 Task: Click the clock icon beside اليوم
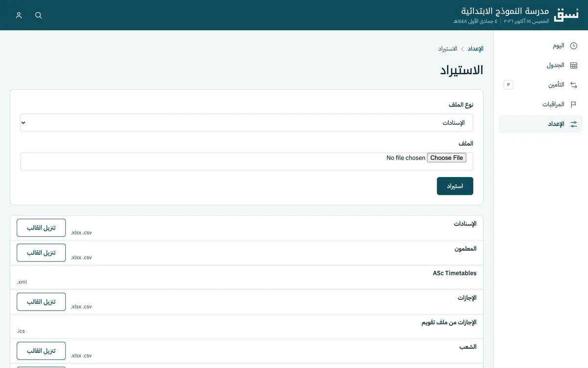point(574,46)
